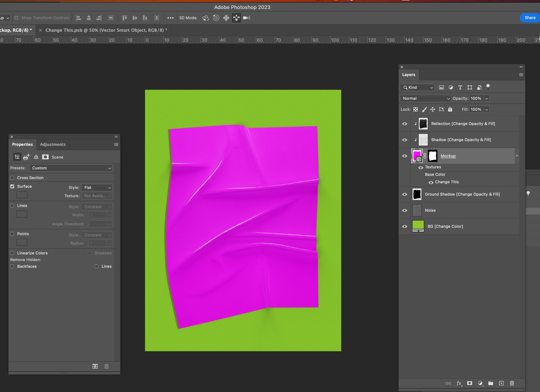Filter layers by type layers icon
The image size is (540, 392).
[x=460, y=88]
